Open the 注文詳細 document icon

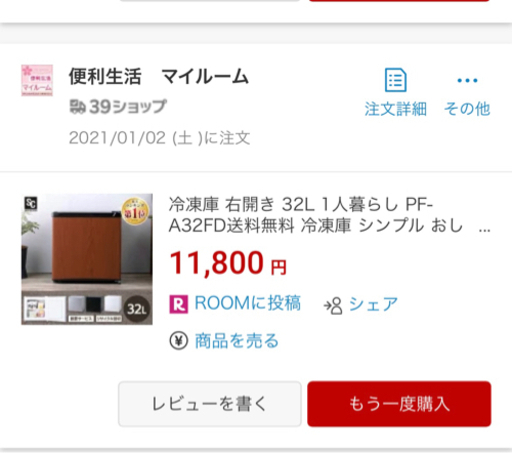click(396, 80)
